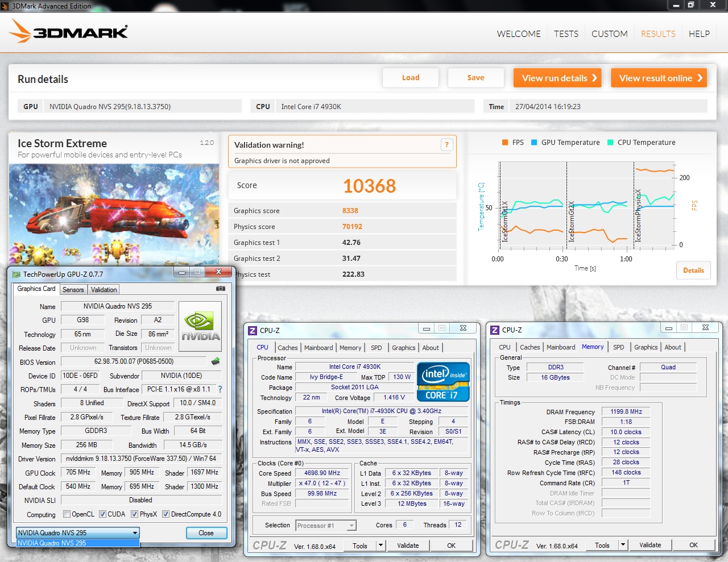
Task: Click DRAM Frequency value 1199.8 MHz
Action: tap(626, 412)
